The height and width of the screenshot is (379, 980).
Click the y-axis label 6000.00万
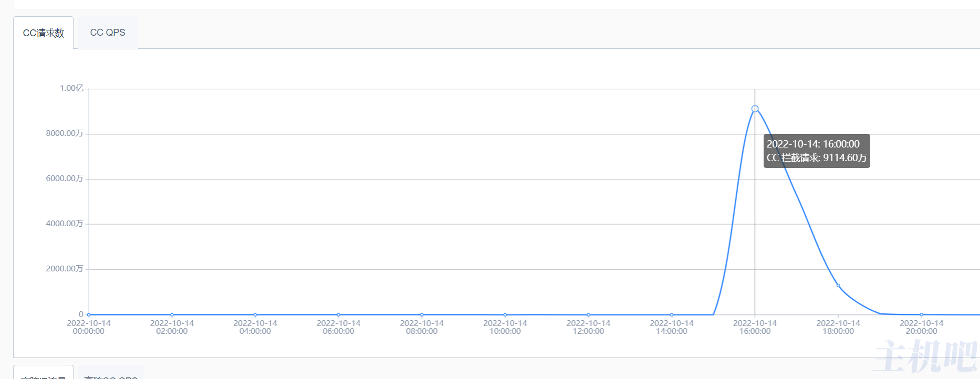[x=65, y=178]
